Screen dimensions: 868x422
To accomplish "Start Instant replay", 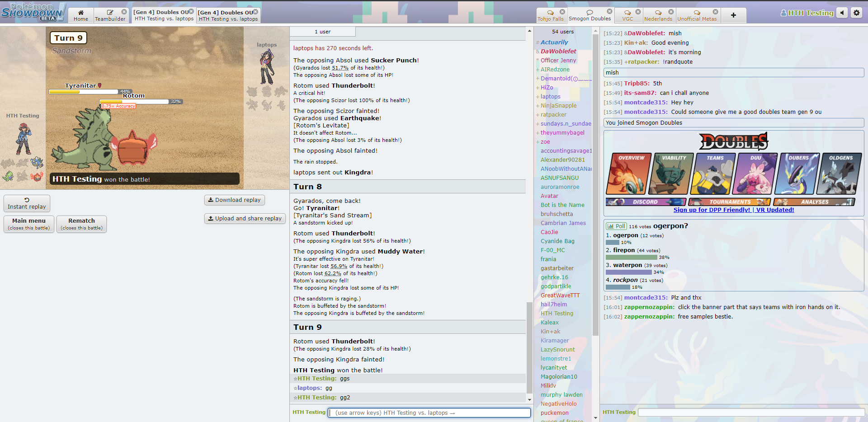I will coord(27,203).
